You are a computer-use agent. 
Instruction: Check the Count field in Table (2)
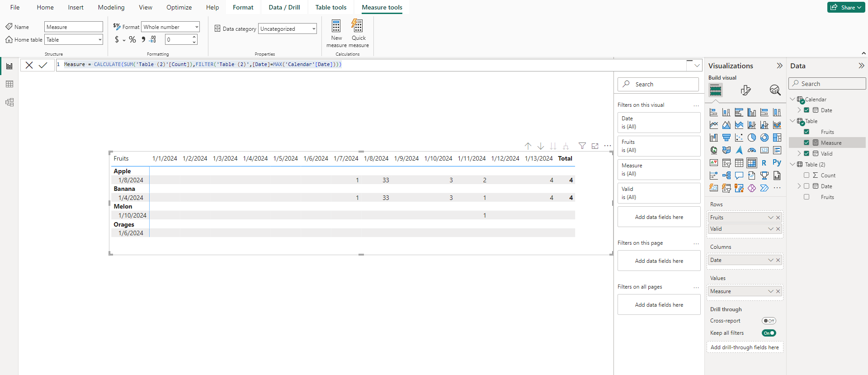coord(807,175)
